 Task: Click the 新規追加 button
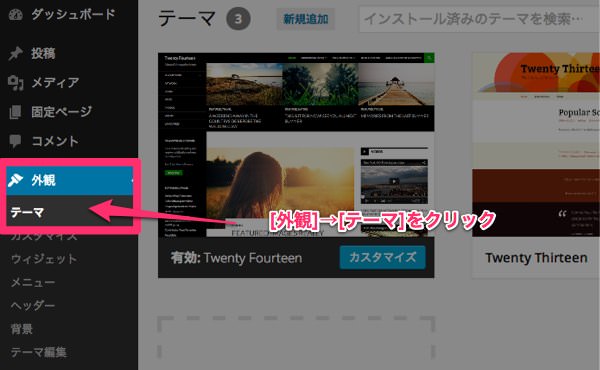306,19
